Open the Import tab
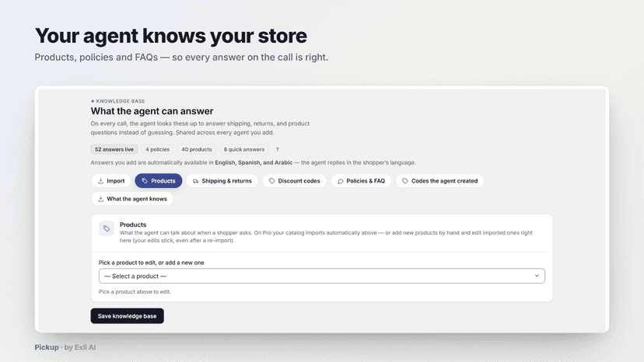Viewport: 644px width, 362px height. point(111,180)
